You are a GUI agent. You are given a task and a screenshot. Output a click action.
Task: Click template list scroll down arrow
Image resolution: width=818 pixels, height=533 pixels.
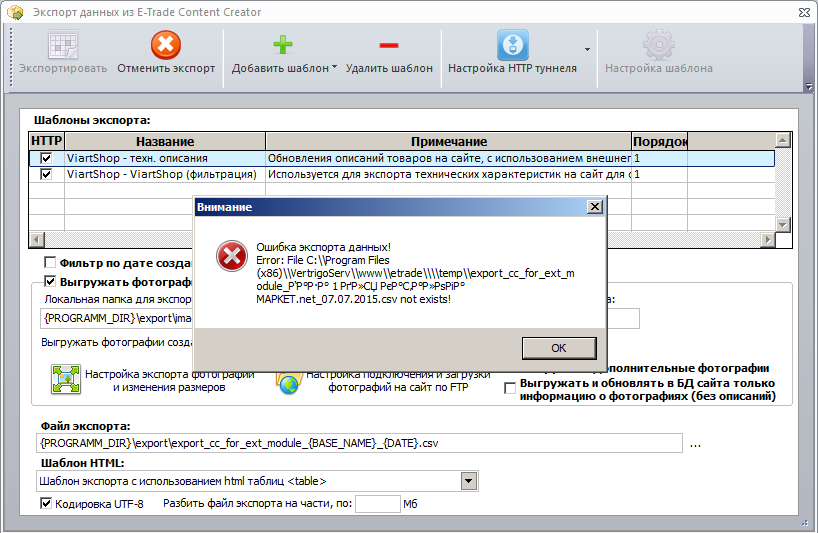pyautogui.click(x=783, y=224)
